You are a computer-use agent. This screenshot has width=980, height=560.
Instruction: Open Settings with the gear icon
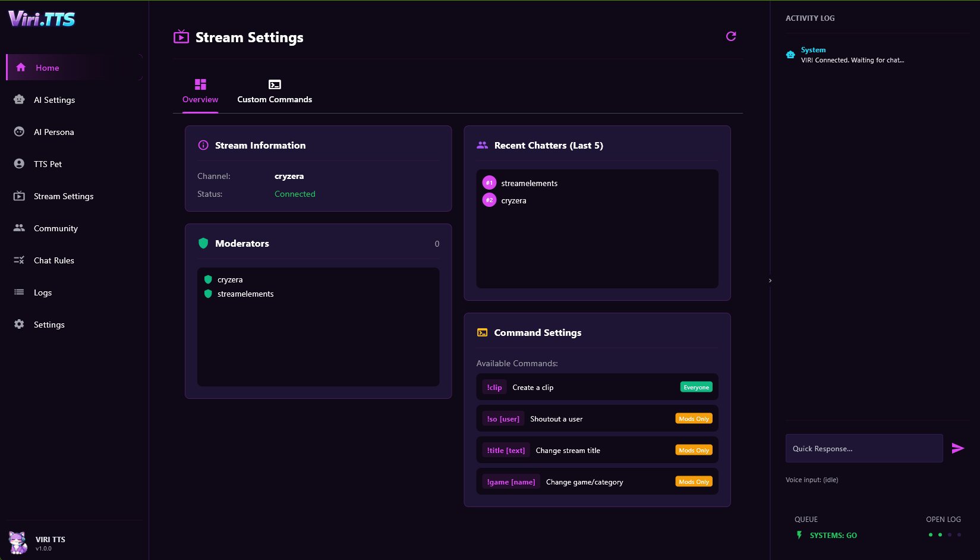pos(19,324)
